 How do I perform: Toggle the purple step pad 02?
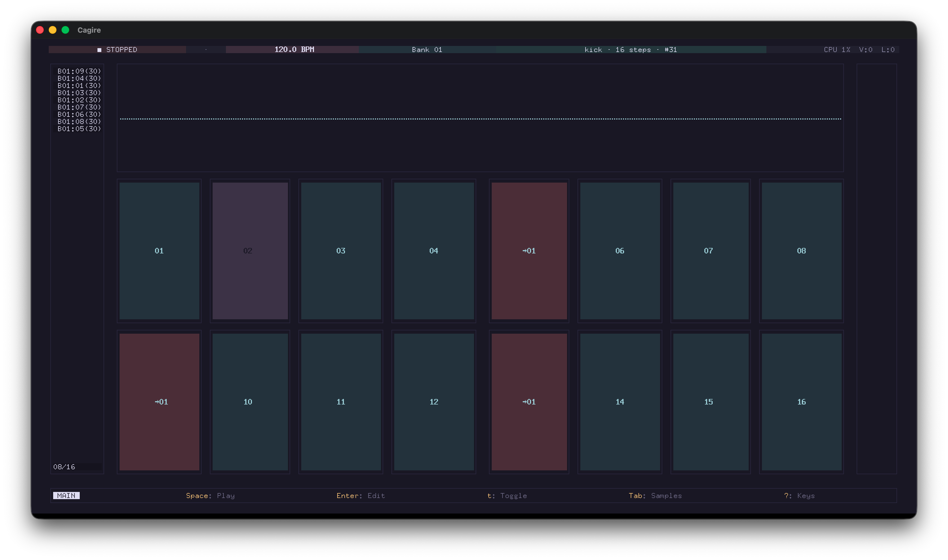[249, 251]
